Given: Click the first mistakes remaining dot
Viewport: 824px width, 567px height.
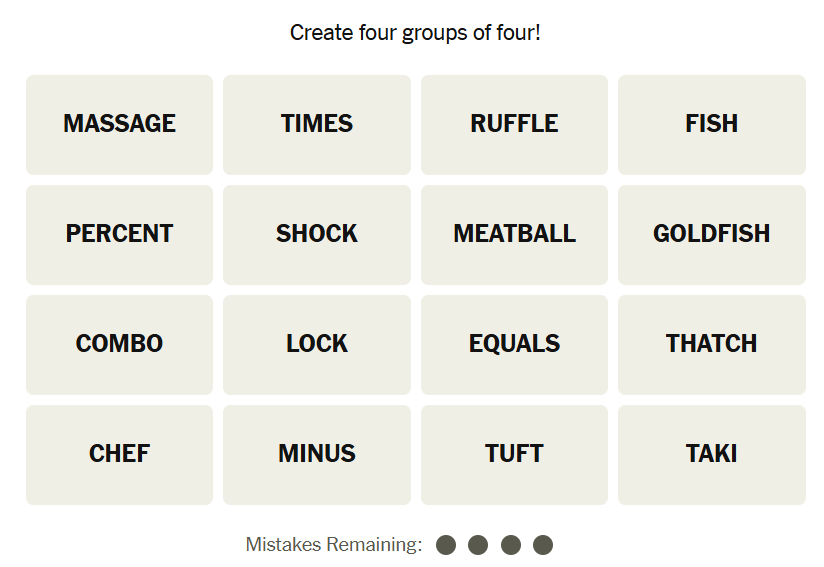Looking at the screenshot, I should pyautogui.click(x=446, y=545).
